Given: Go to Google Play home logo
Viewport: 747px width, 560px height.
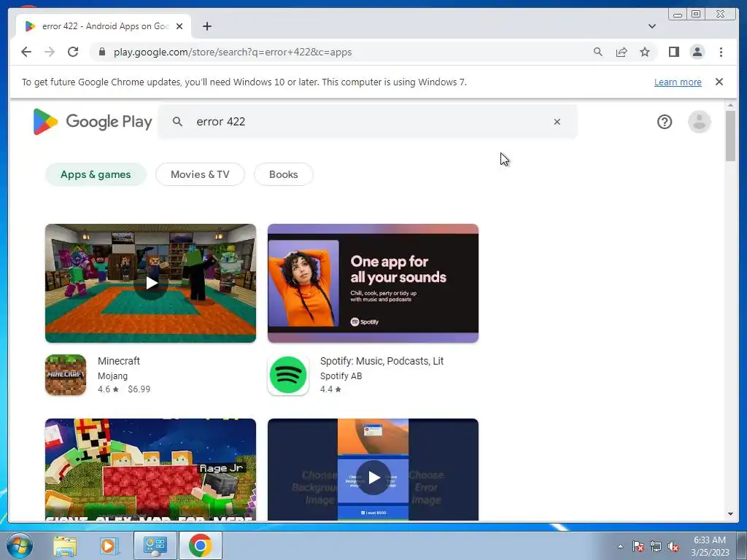Looking at the screenshot, I should [93, 122].
